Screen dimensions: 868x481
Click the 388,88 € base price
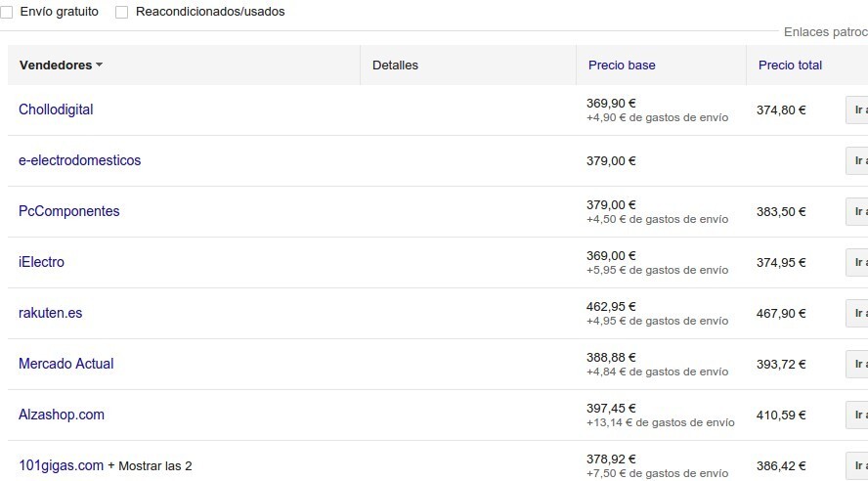611,358
